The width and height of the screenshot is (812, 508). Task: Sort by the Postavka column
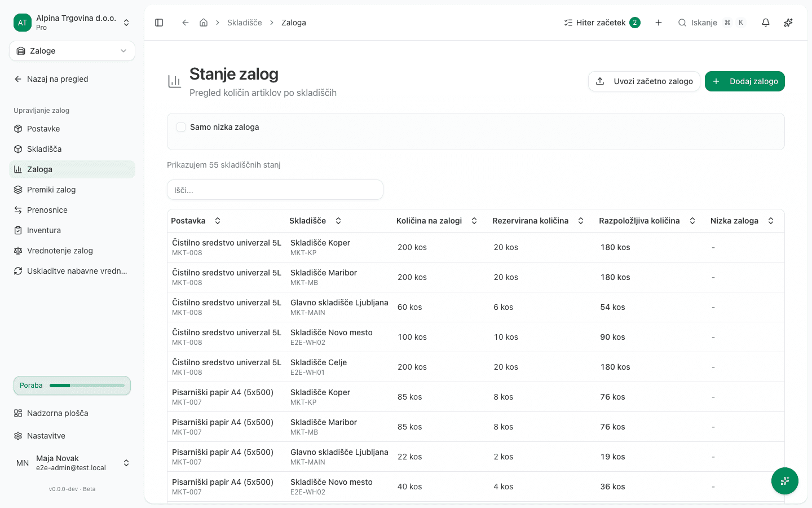(196, 221)
